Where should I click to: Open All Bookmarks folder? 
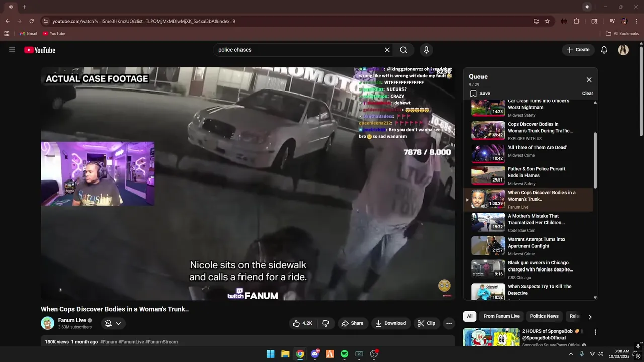coord(622,33)
